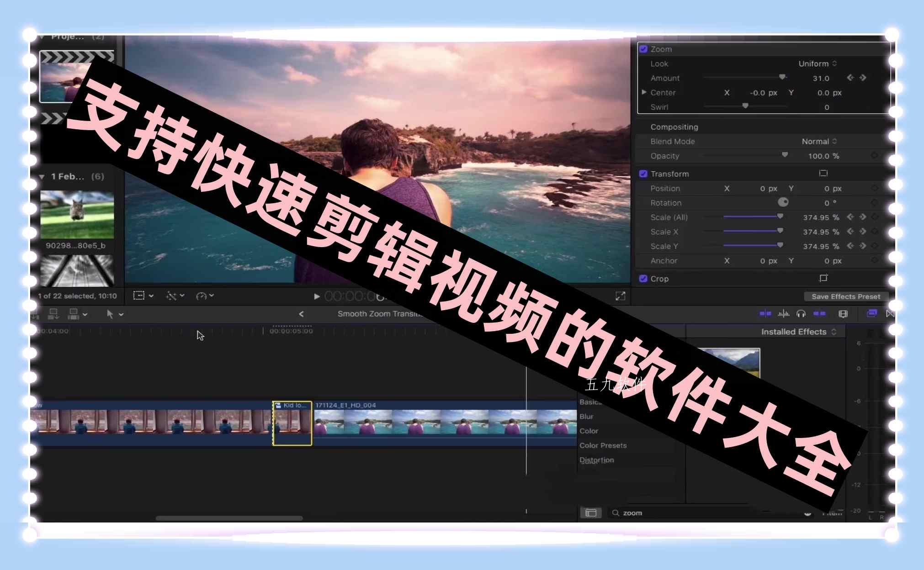Click the Retime speed dial icon

coord(201,296)
